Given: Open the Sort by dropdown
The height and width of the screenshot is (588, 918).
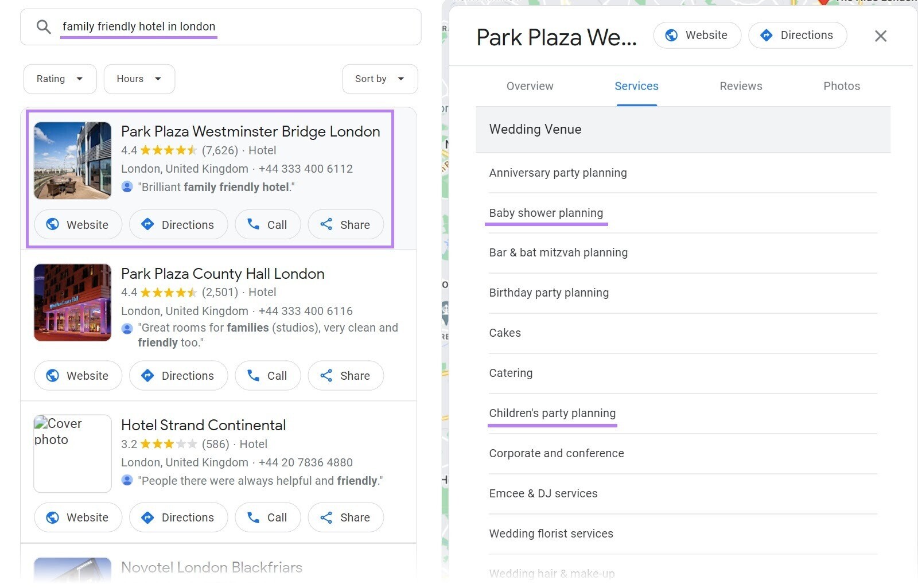Looking at the screenshot, I should click(379, 79).
